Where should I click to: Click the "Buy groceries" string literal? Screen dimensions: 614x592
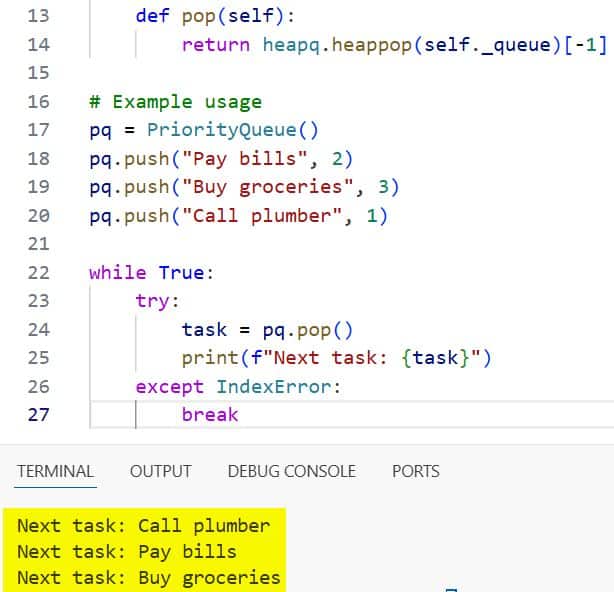(268, 187)
